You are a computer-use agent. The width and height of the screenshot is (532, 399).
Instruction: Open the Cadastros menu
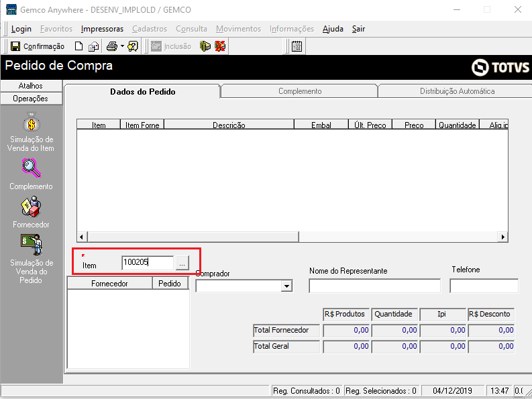[x=150, y=29]
